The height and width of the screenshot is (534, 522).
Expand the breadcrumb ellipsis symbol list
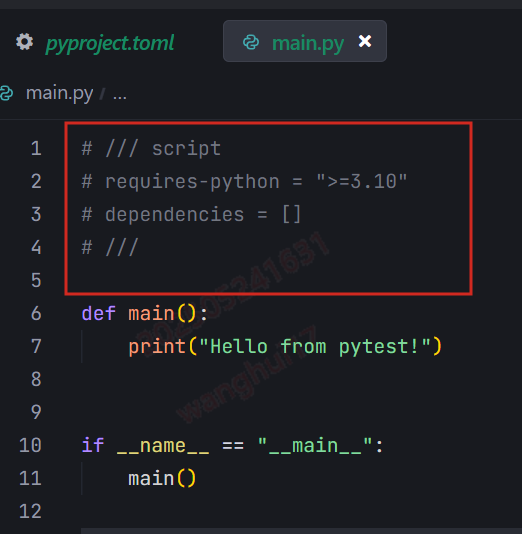[x=120, y=94]
